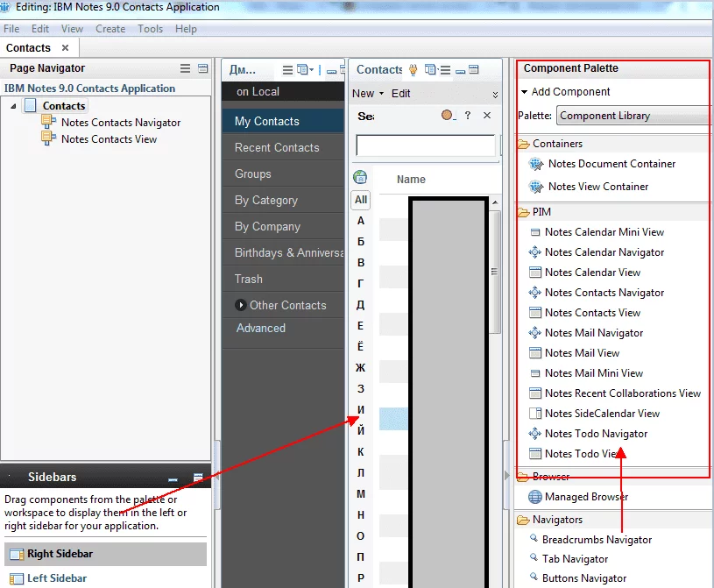Image resolution: width=714 pixels, height=588 pixels.
Task: Select Notes Contacts View in Page Navigator tree
Action: pos(109,138)
